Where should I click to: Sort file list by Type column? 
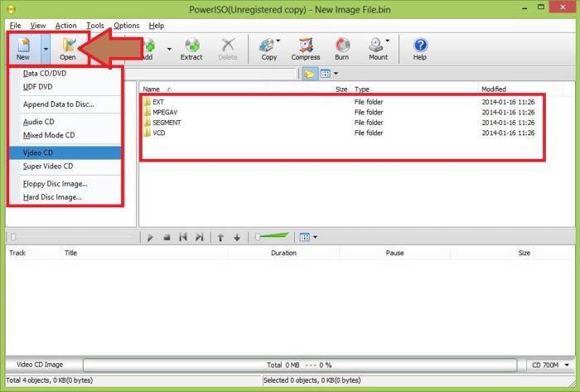coord(414,90)
